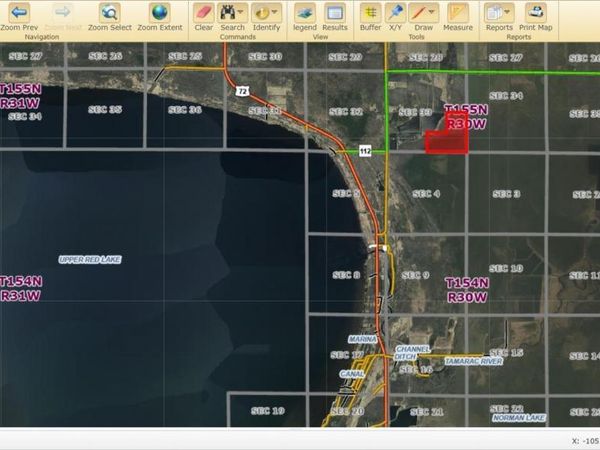Image resolution: width=600 pixels, height=450 pixels.
Task: Open the Search binoculars tool
Action: click(x=229, y=13)
